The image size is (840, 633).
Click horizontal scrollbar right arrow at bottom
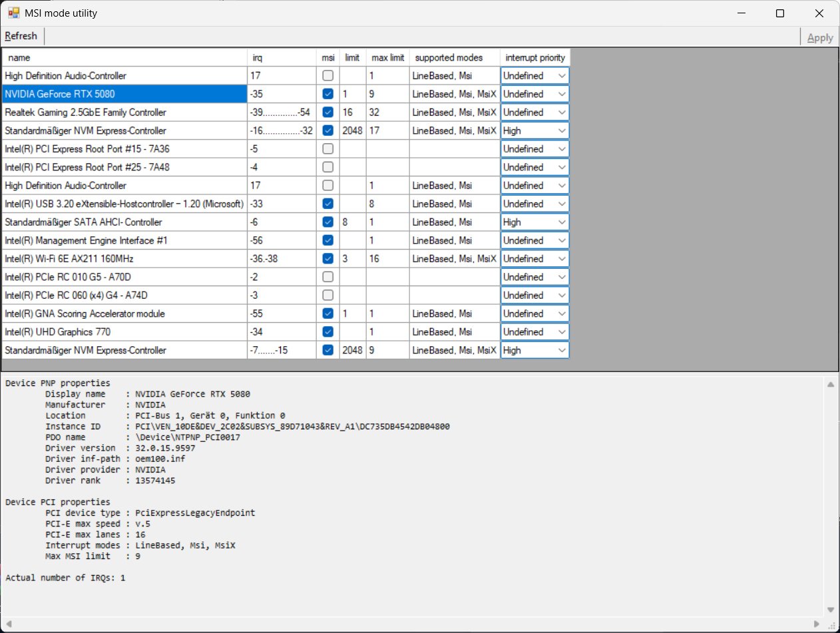(818, 624)
